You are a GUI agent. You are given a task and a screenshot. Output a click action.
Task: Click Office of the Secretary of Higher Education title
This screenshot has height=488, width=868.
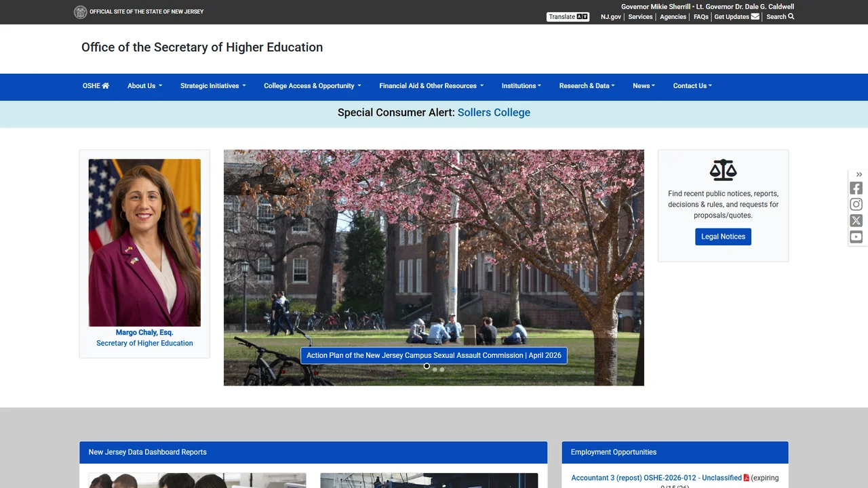[x=202, y=47]
